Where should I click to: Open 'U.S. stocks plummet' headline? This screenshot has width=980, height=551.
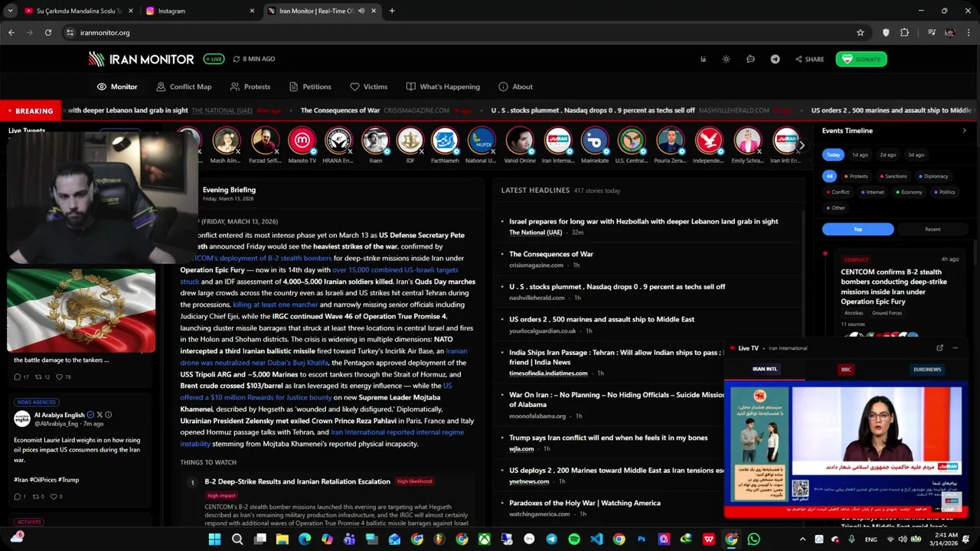click(617, 287)
